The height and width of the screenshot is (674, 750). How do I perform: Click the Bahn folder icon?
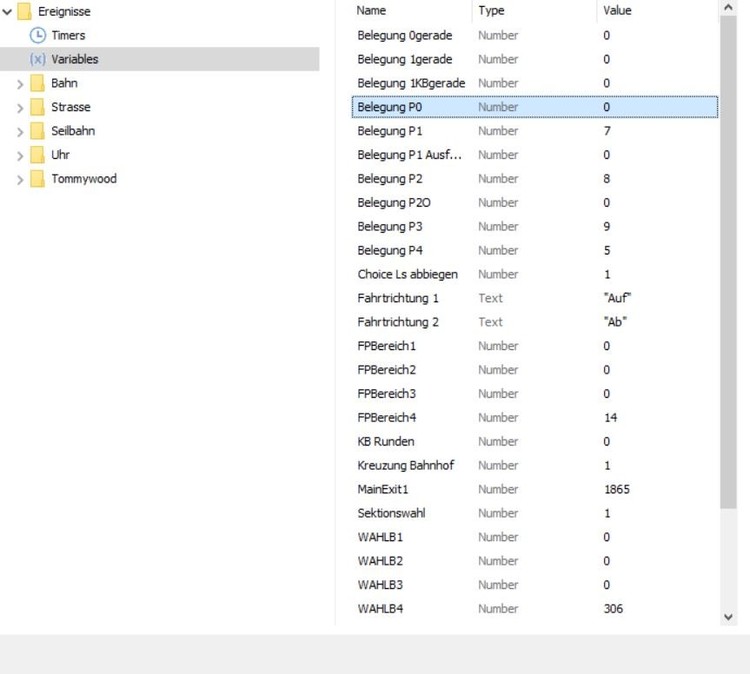coord(37,83)
